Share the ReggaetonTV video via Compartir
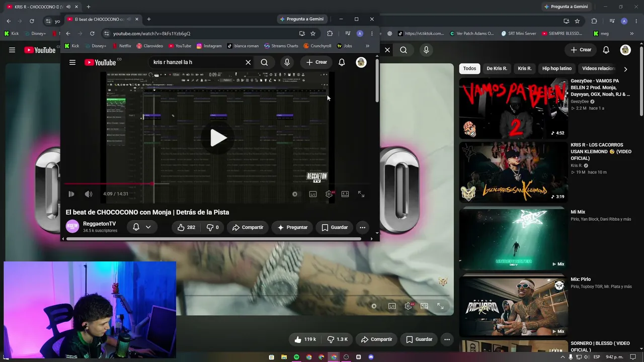 [248, 227]
